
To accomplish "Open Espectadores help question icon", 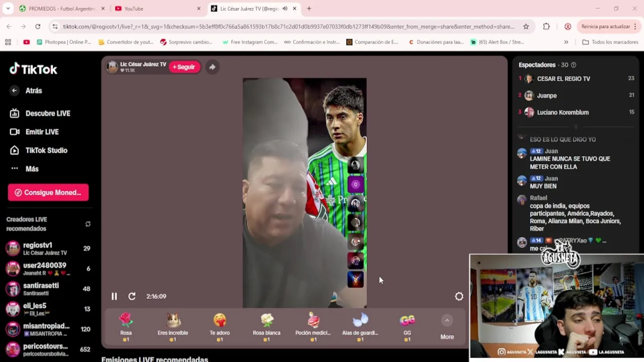I will (x=574, y=65).
